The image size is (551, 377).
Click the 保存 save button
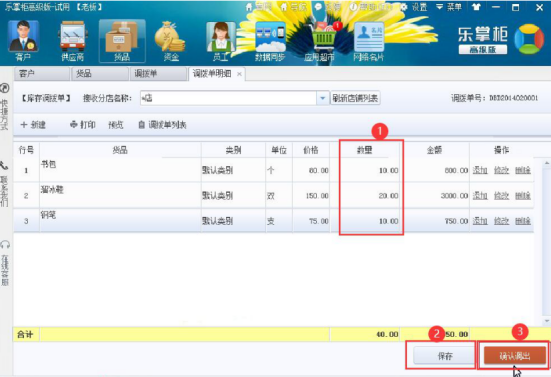pos(445,356)
